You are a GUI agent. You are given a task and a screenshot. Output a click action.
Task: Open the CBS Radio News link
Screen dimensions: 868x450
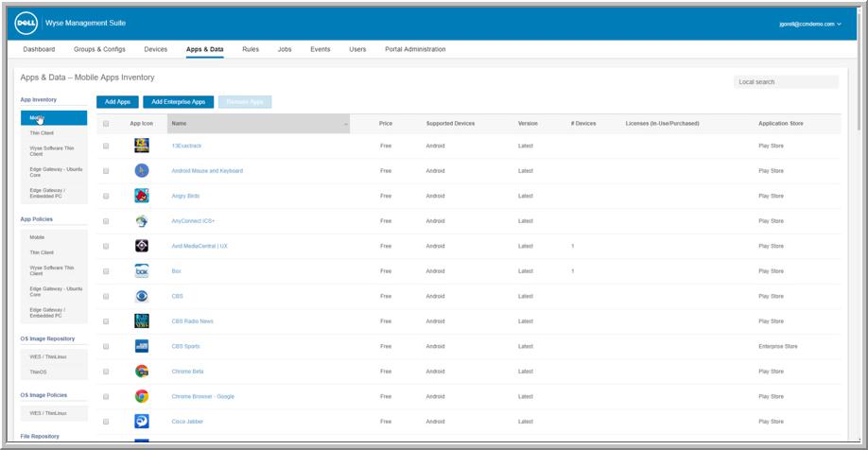(x=192, y=321)
